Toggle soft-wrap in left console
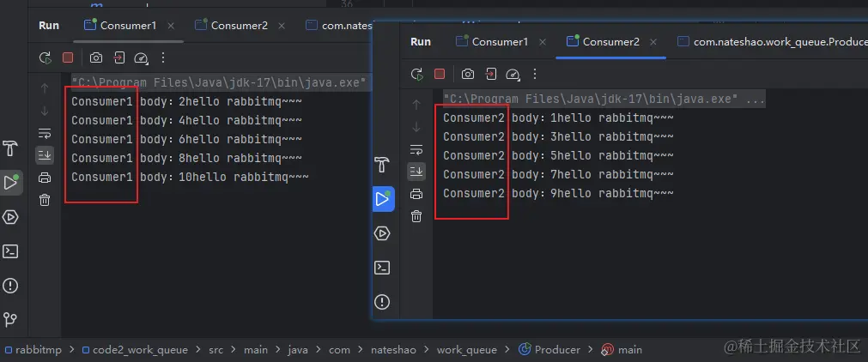Viewport: 868px width, 362px height. pos(45,133)
